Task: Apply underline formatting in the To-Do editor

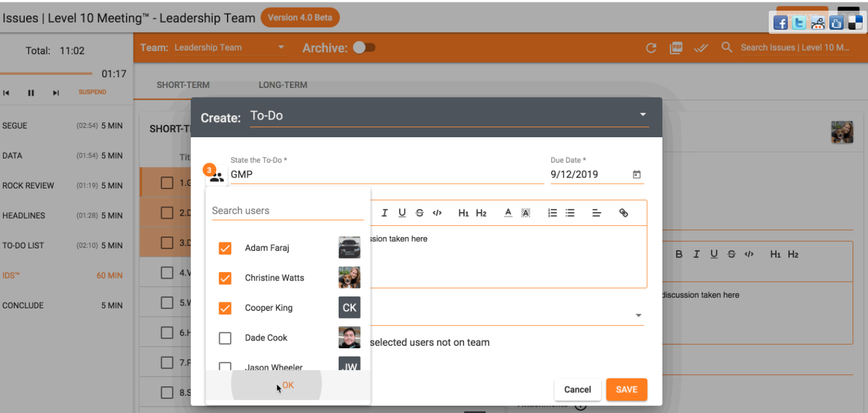Action: pos(402,213)
